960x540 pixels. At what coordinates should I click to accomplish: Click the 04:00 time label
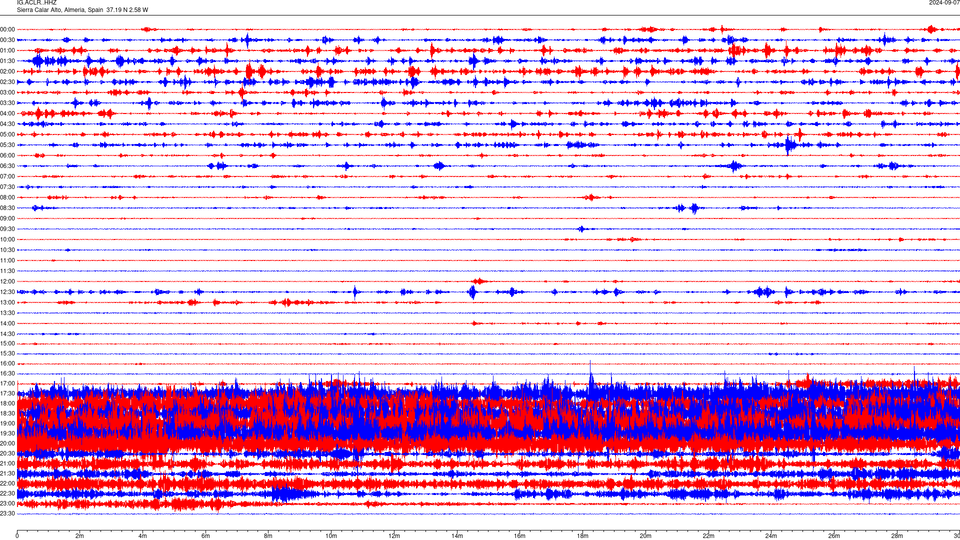tap(7, 113)
